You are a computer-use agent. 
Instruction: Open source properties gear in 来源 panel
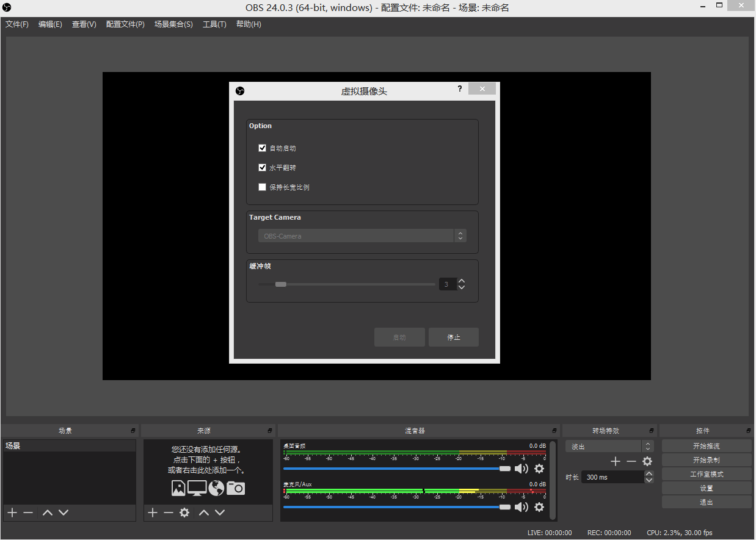[184, 513]
